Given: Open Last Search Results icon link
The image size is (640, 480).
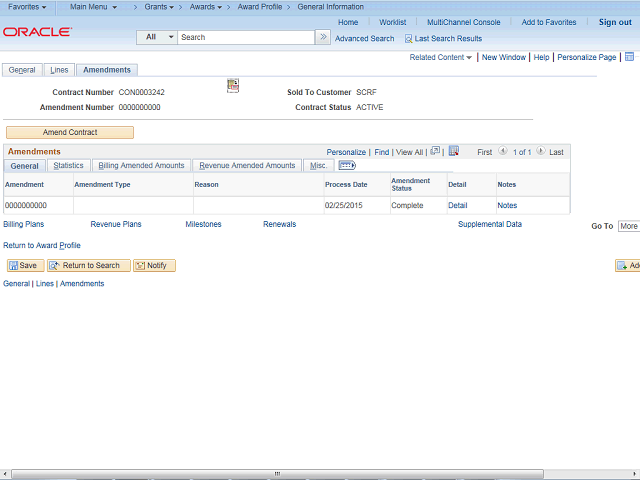Looking at the screenshot, I should click(x=443, y=38).
